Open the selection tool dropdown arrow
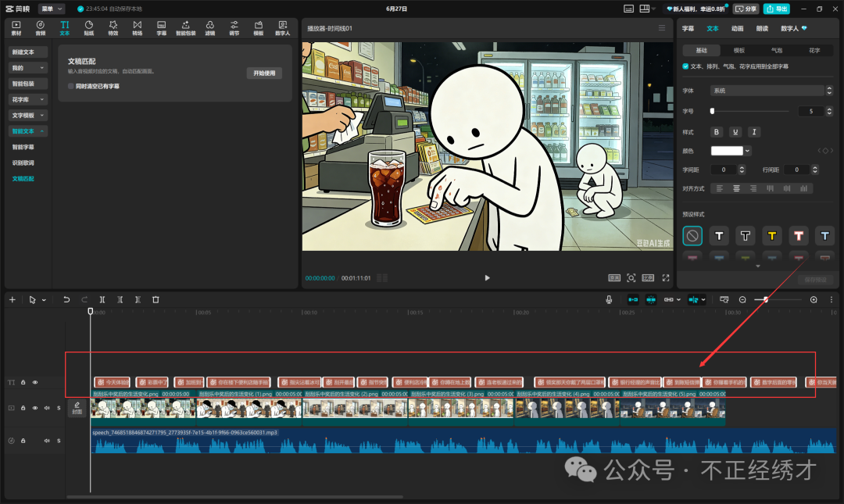The height and width of the screenshot is (504, 844). pyautogui.click(x=44, y=300)
